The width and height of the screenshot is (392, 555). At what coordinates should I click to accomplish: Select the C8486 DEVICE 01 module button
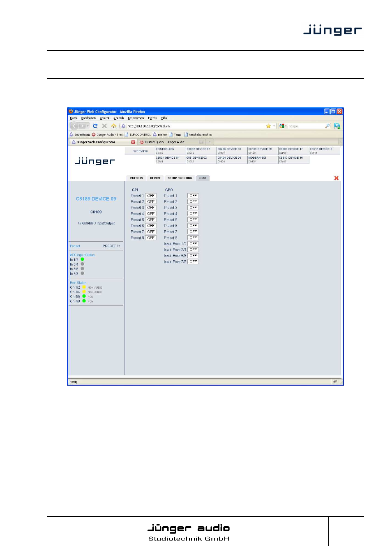232,150
